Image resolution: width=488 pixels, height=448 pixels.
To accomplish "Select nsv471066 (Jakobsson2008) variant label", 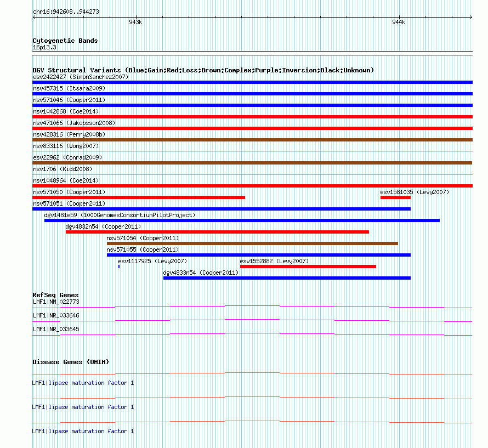I will pos(74,123).
